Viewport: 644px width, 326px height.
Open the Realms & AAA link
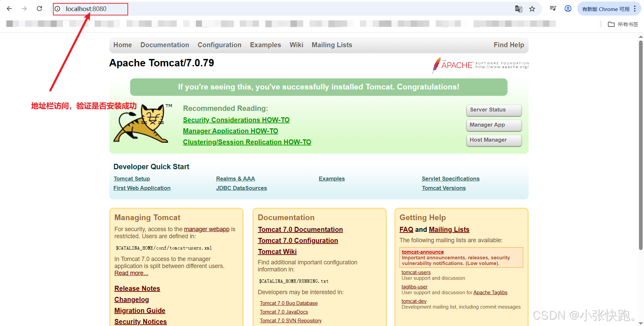(x=235, y=179)
